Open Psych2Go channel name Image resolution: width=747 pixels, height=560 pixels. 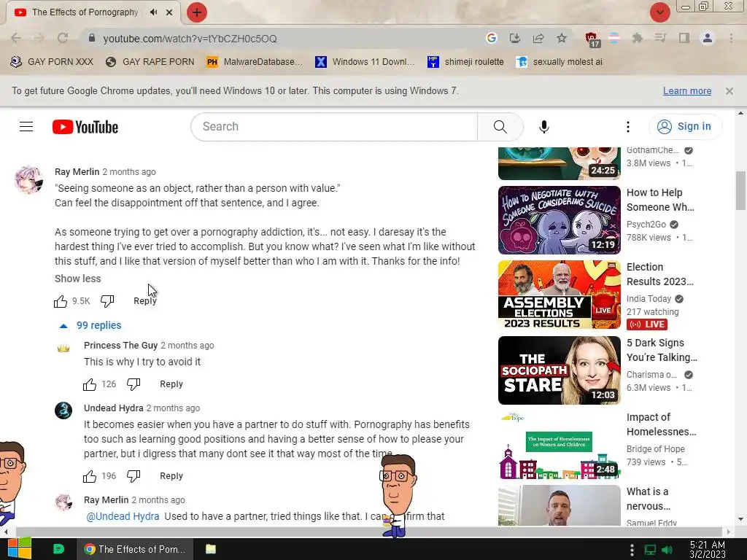point(646,225)
